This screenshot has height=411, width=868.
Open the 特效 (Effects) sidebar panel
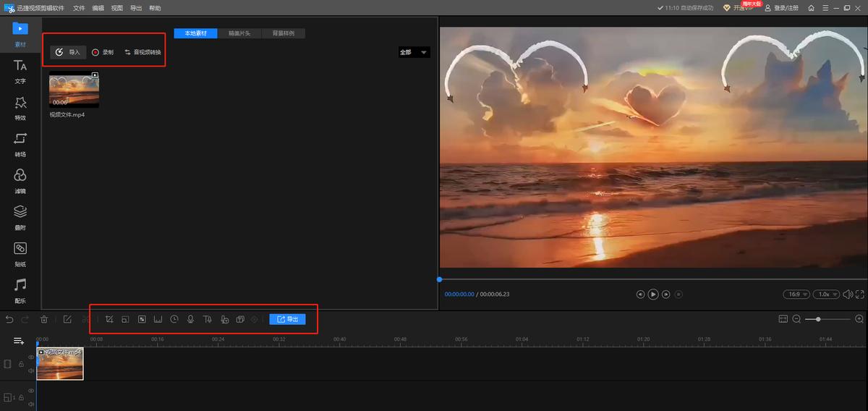20,107
